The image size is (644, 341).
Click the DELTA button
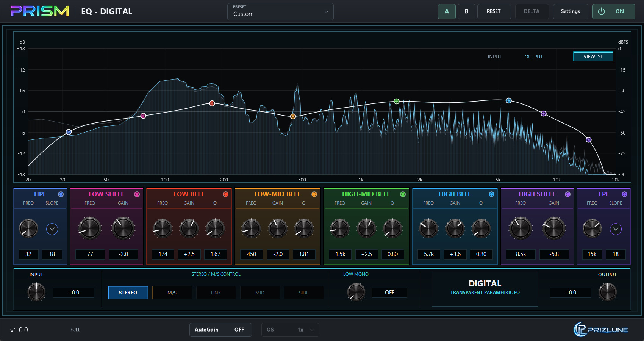point(531,11)
